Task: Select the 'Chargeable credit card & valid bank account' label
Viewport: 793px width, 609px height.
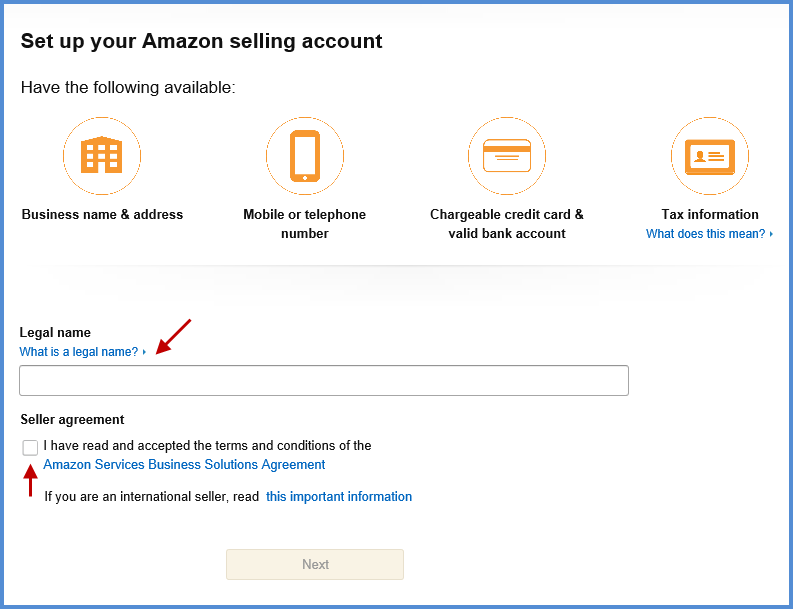Action: (507, 224)
